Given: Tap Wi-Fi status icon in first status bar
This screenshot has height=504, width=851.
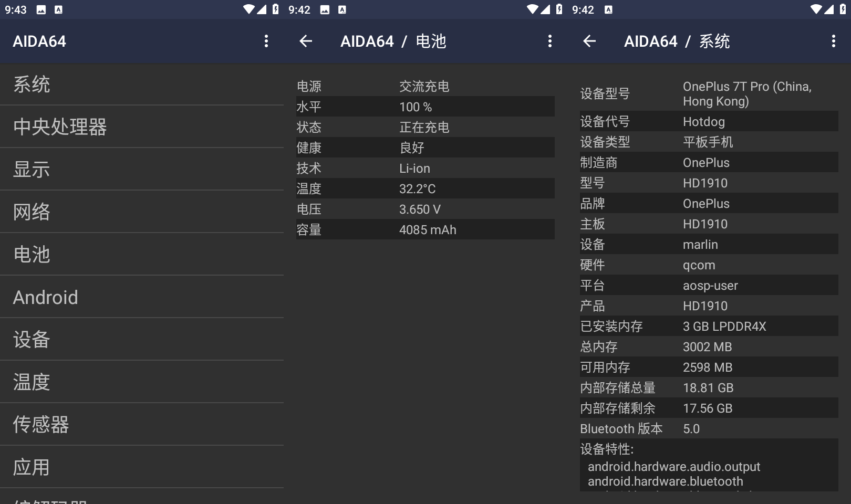Looking at the screenshot, I should (249, 9).
